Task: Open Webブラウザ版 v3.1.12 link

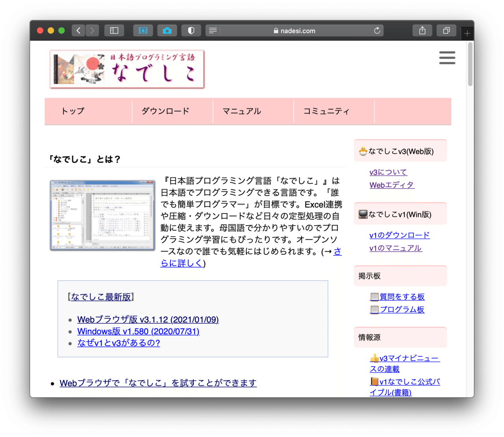Action: click(x=148, y=320)
